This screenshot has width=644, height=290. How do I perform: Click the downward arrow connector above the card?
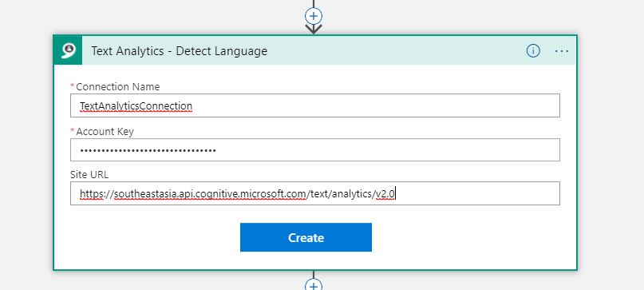[x=314, y=29]
